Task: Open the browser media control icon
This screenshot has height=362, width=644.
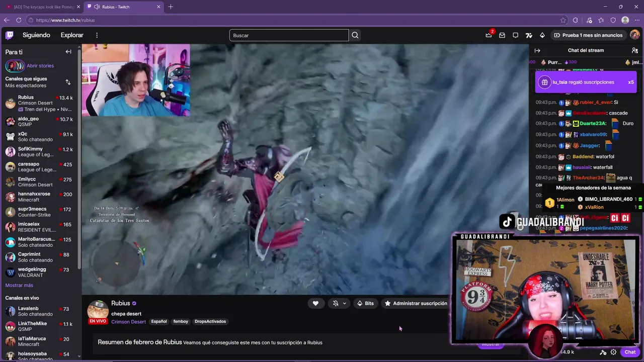Action: pos(589,20)
